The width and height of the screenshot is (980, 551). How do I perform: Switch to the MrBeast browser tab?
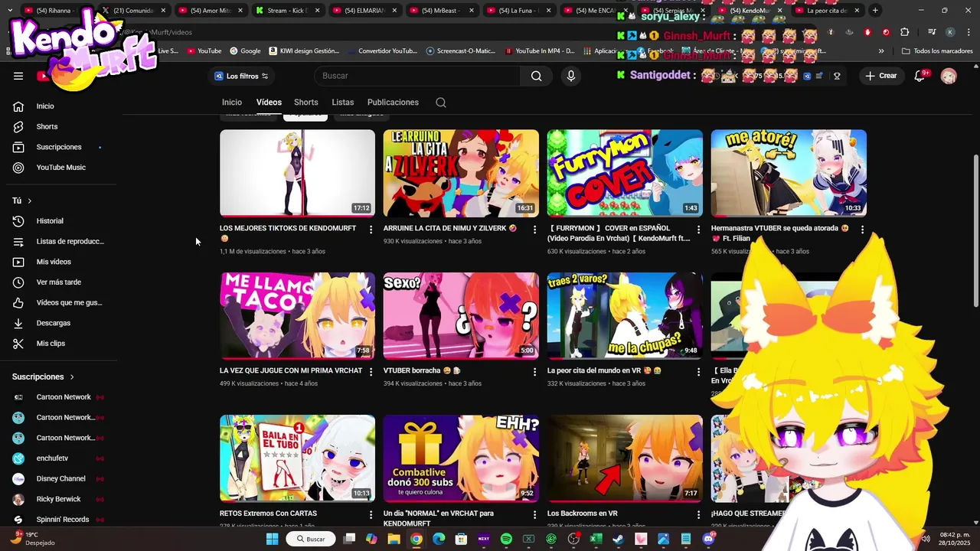(x=442, y=11)
